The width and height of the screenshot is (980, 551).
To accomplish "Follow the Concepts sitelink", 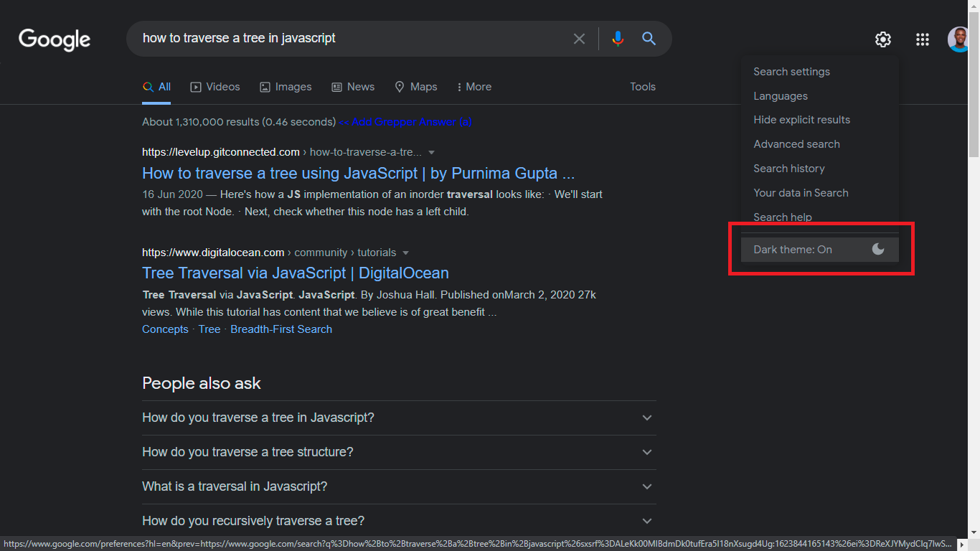I will pos(165,329).
